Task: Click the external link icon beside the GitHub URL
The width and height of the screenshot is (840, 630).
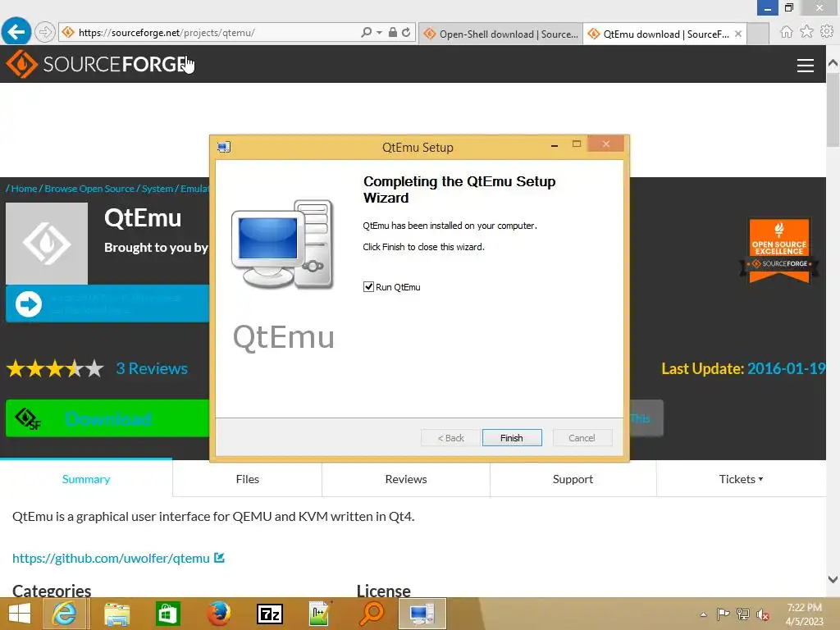Action: (x=219, y=558)
